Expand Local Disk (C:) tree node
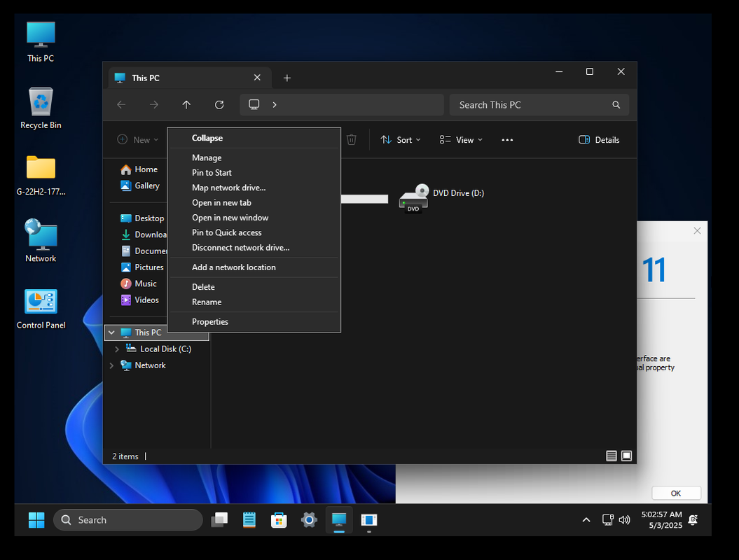 pos(117,349)
